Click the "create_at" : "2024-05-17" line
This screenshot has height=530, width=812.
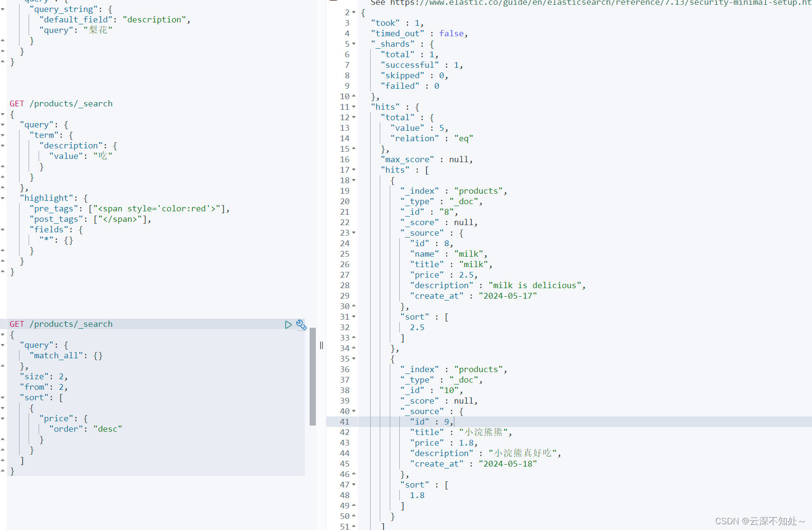point(473,296)
